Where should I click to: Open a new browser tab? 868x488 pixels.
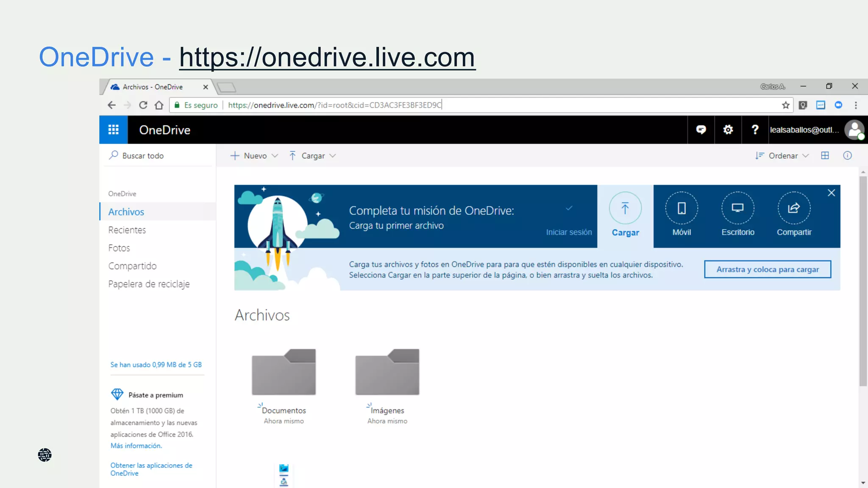[x=227, y=88]
